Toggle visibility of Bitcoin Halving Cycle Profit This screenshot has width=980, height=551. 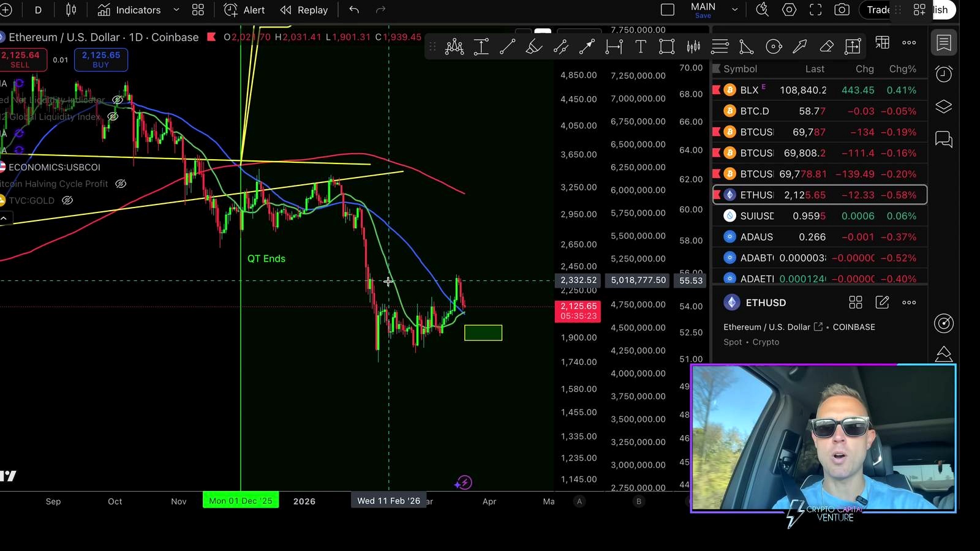pyautogui.click(x=121, y=184)
